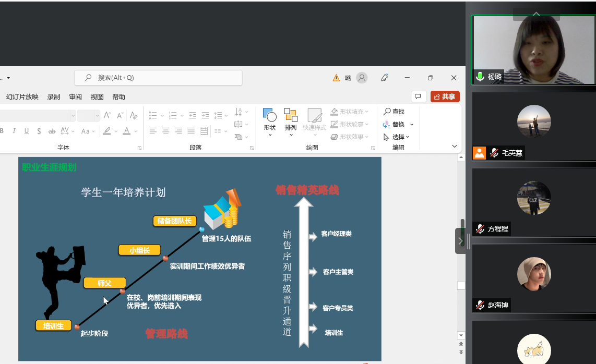Click the warning triangle icon
The width and height of the screenshot is (596, 364).
[x=336, y=78]
